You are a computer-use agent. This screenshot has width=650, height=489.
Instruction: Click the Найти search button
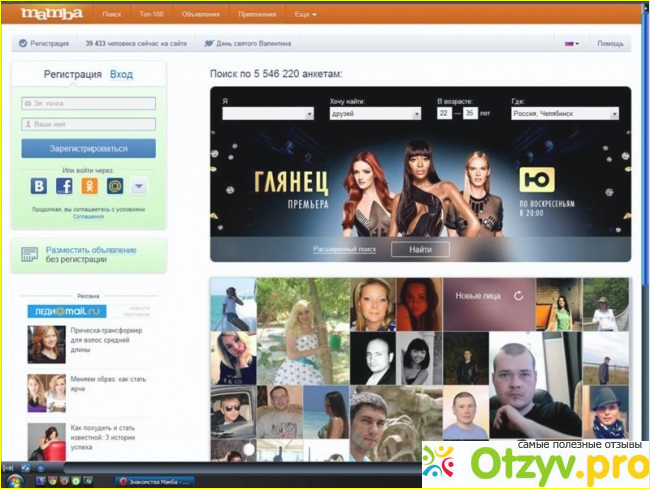[x=420, y=248]
